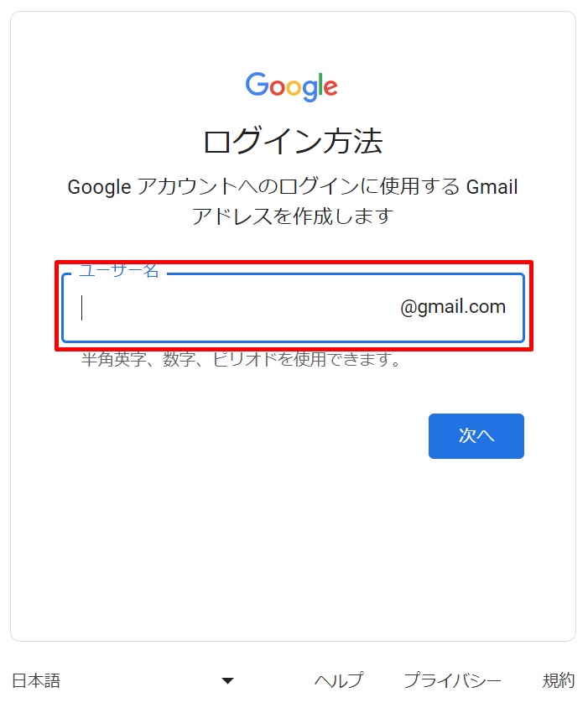The image size is (588, 708).
Task: Click the dropdown triangle beside 日本語
Action: click(x=228, y=680)
